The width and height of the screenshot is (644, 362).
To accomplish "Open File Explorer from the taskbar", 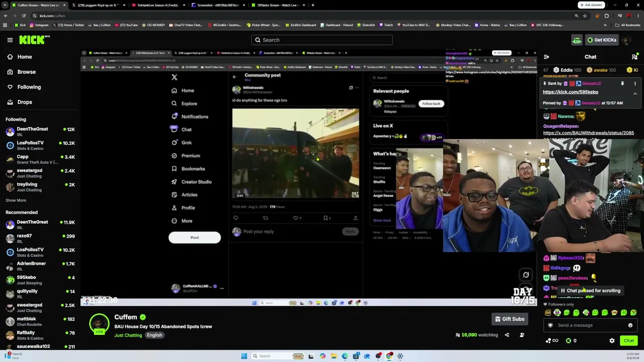I will (334, 356).
